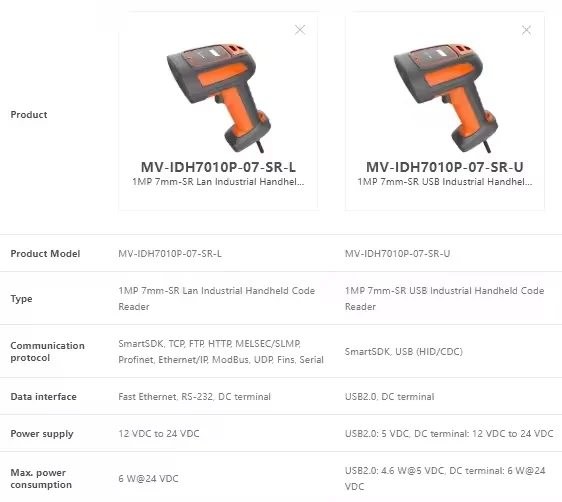
Task: Select the 1MP 7mm-SR Lan card subtitle
Action: pos(218,182)
